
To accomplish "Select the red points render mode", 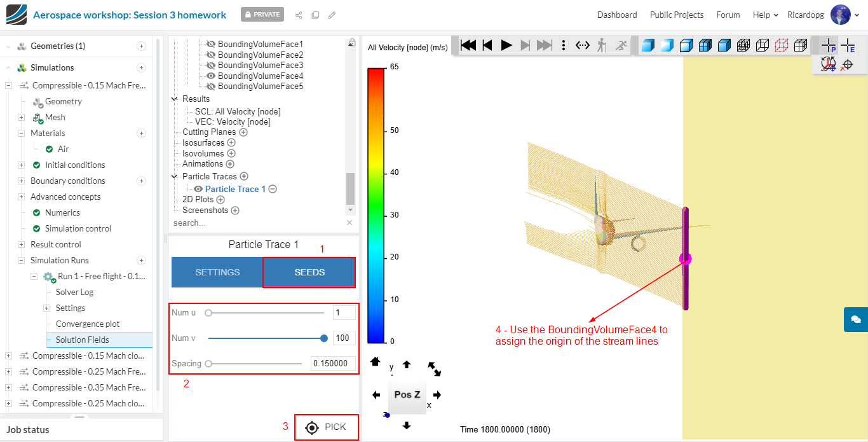I will click(782, 45).
